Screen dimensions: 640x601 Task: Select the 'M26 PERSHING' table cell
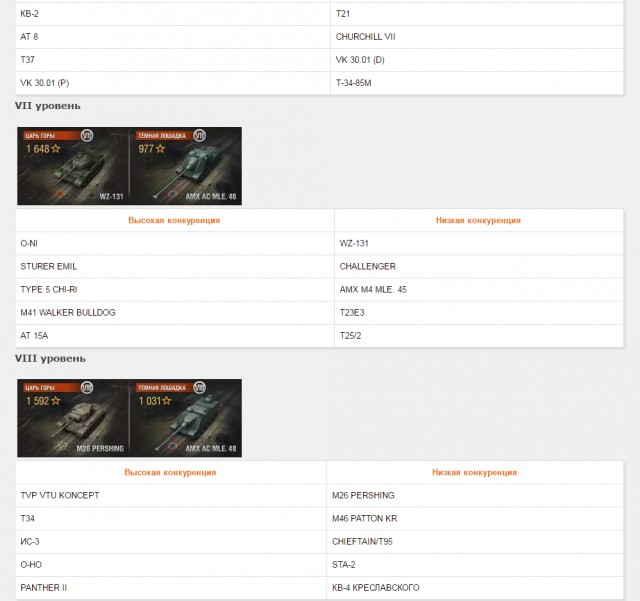coord(475,496)
